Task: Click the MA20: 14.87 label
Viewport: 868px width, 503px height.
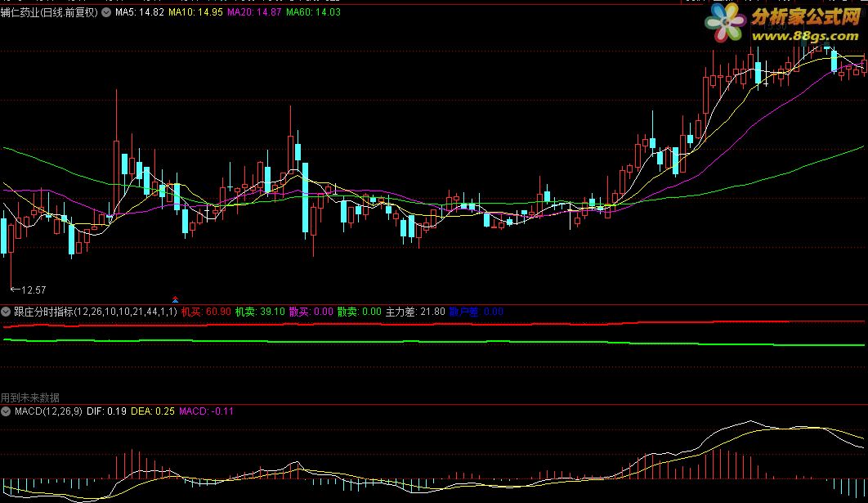Action: [254, 12]
